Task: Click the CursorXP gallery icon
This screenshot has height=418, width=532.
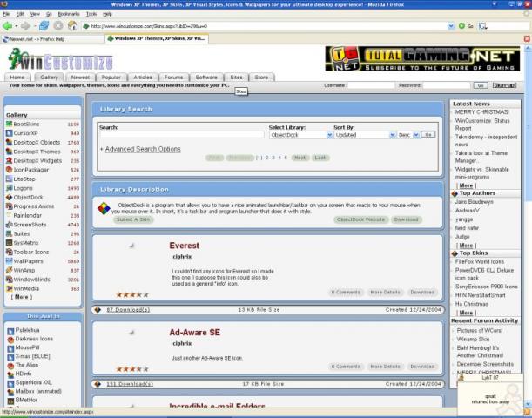Action: pyautogui.click(x=10, y=133)
